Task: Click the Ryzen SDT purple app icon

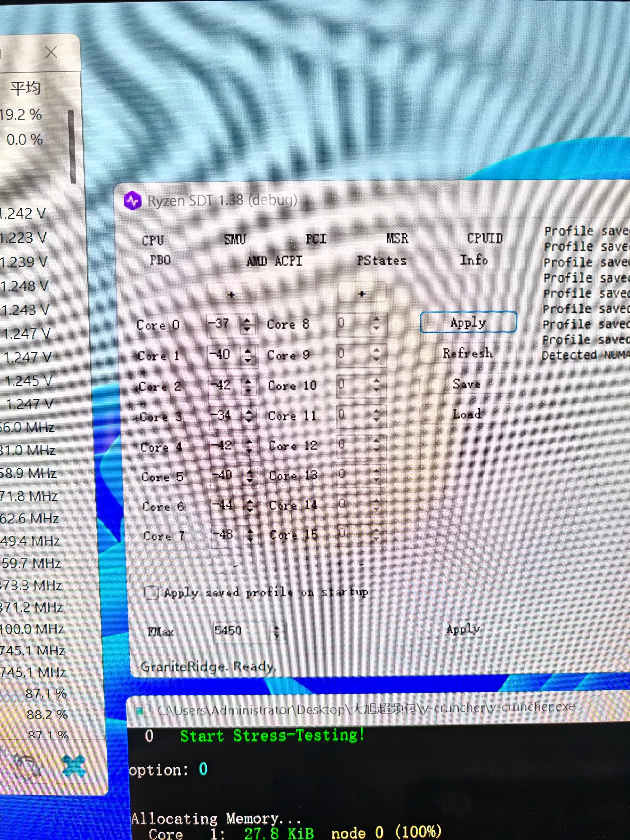Action: 132,201
